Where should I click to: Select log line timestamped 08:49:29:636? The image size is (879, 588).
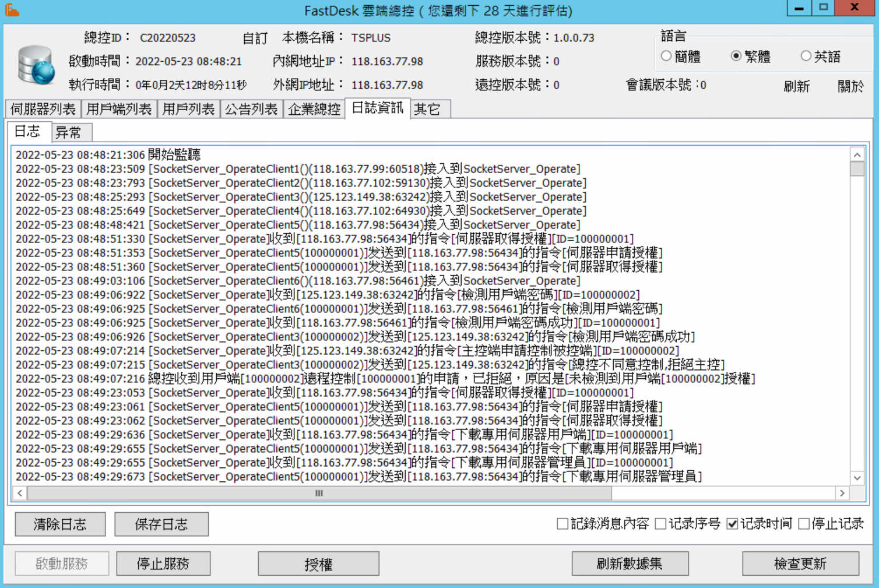pyautogui.click(x=344, y=435)
